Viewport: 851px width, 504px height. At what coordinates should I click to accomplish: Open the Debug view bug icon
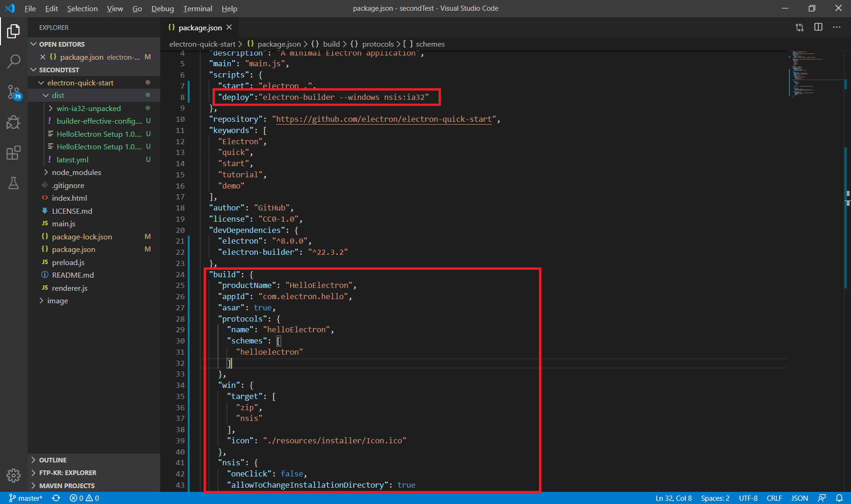tap(14, 122)
